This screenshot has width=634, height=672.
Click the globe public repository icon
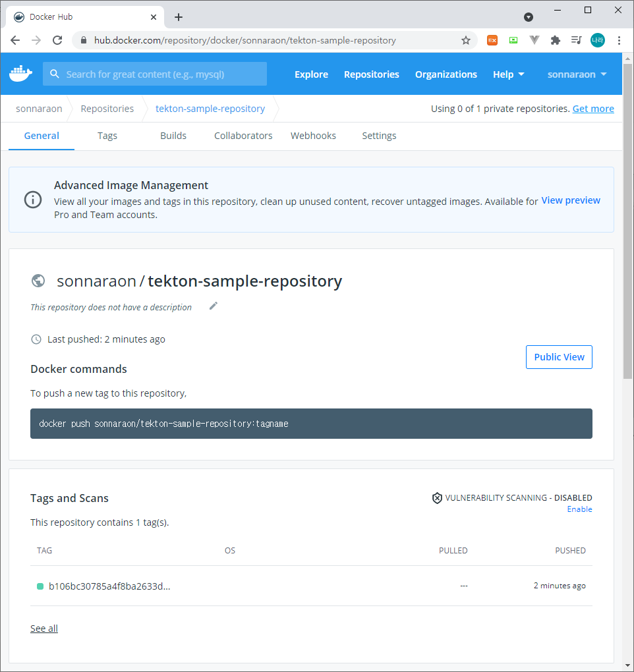[x=38, y=281]
